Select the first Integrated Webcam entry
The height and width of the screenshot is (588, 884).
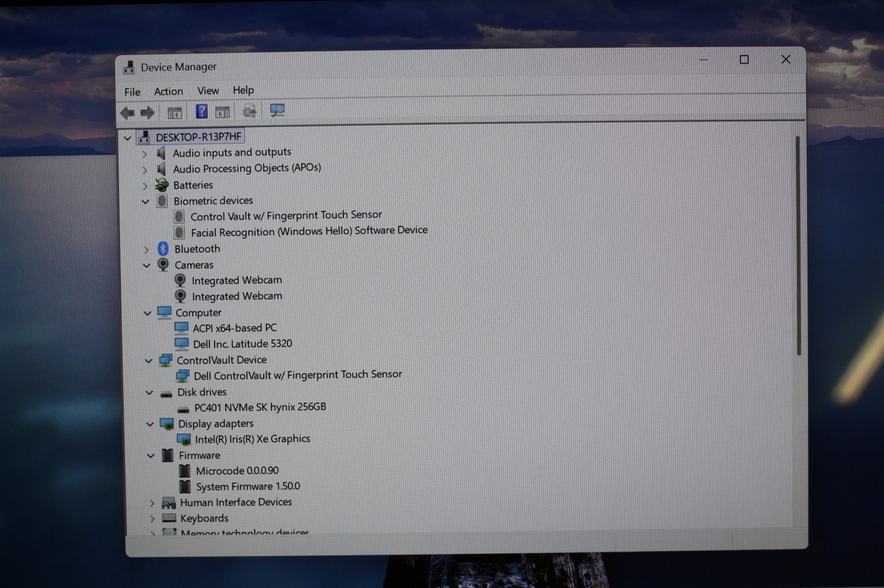237,281
